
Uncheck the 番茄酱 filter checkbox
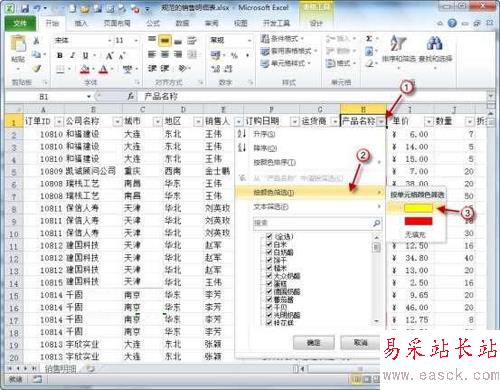click(x=269, y=299)
